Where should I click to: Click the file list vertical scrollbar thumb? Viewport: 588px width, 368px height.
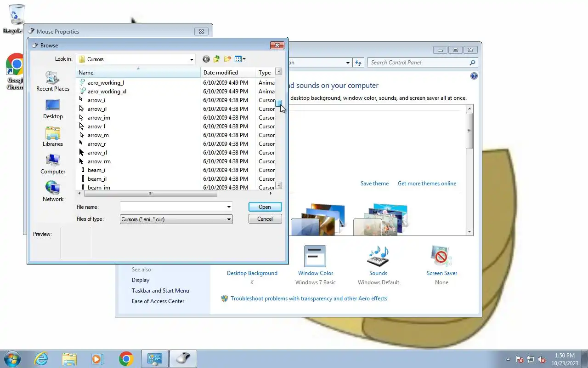(278, 103)
